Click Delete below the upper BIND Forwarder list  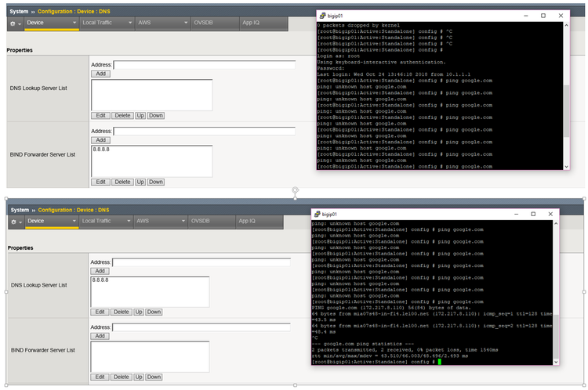tap(122, 182)
